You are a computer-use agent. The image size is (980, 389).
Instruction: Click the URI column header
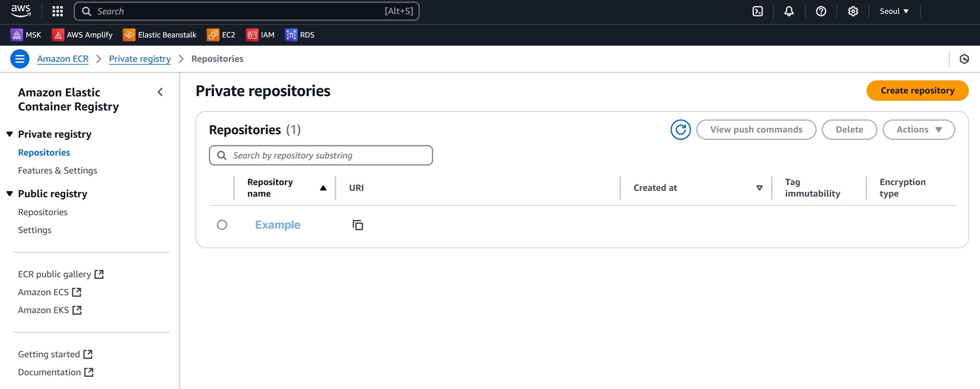click(356, 188)
